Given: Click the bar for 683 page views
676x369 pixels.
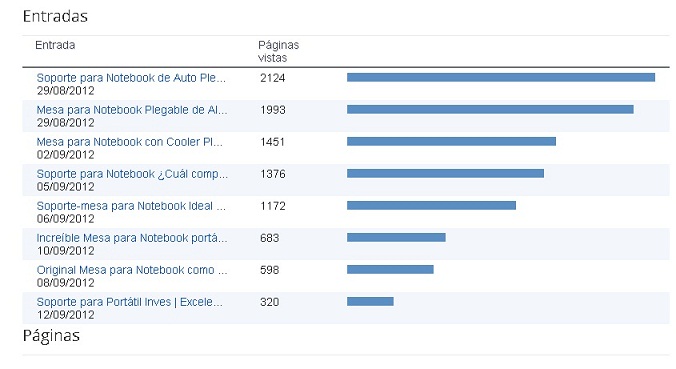Looking at the screenshot, I should [x=396, y=238].
